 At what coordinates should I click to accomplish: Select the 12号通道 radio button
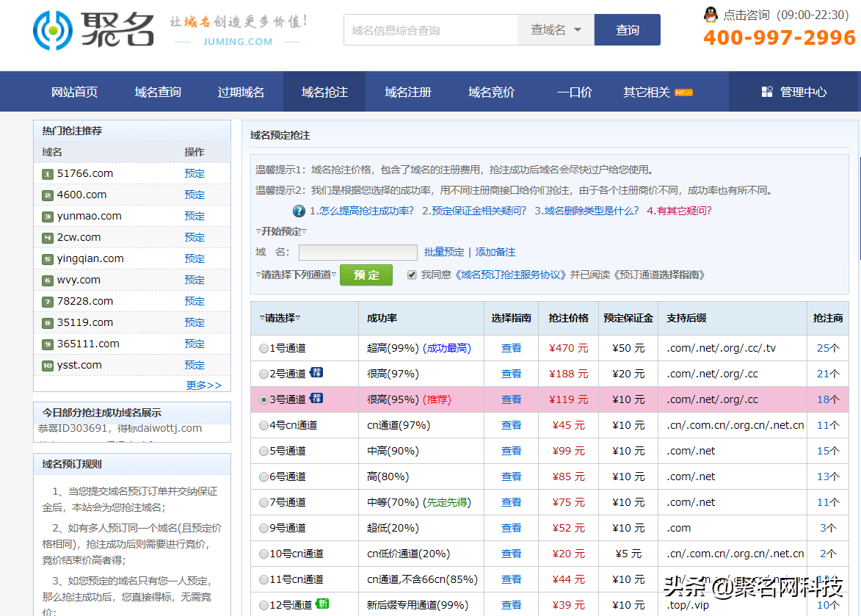(264, 606)
